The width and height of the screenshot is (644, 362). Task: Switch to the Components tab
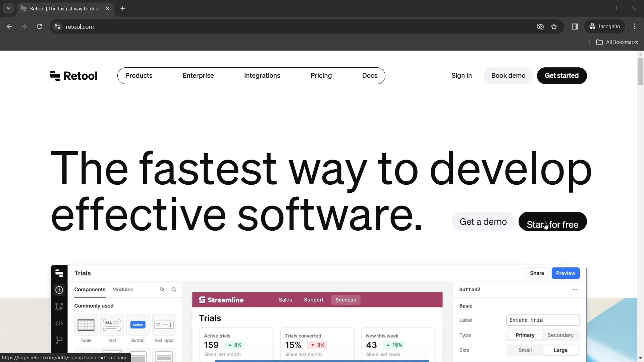click(90, 290)
